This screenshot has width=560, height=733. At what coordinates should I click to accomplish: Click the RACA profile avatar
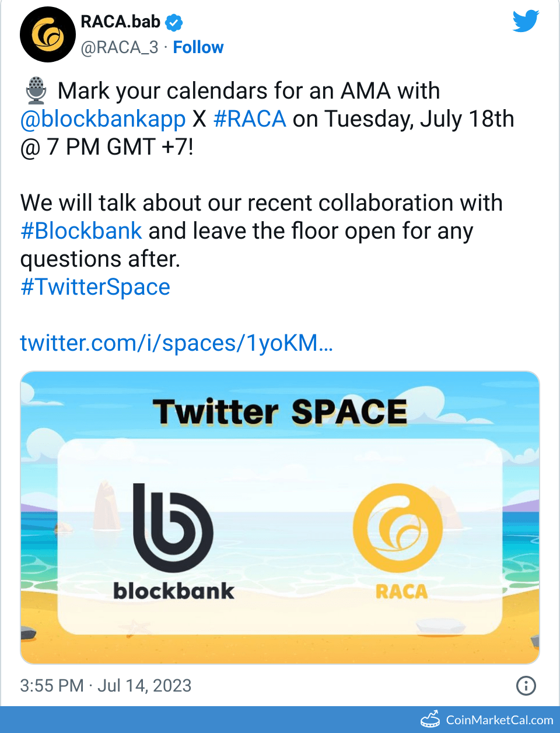[48, 34]
